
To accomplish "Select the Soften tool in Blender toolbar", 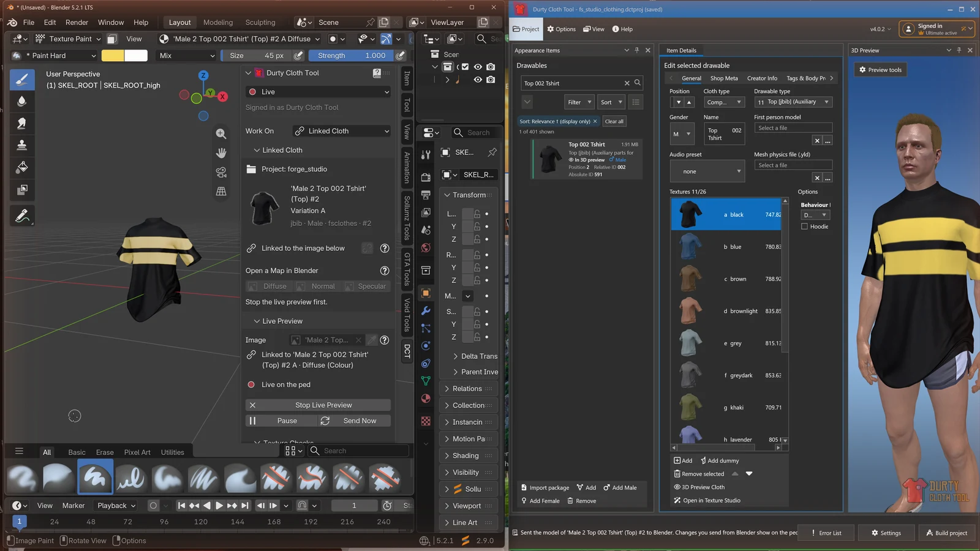I will point(22,102).
